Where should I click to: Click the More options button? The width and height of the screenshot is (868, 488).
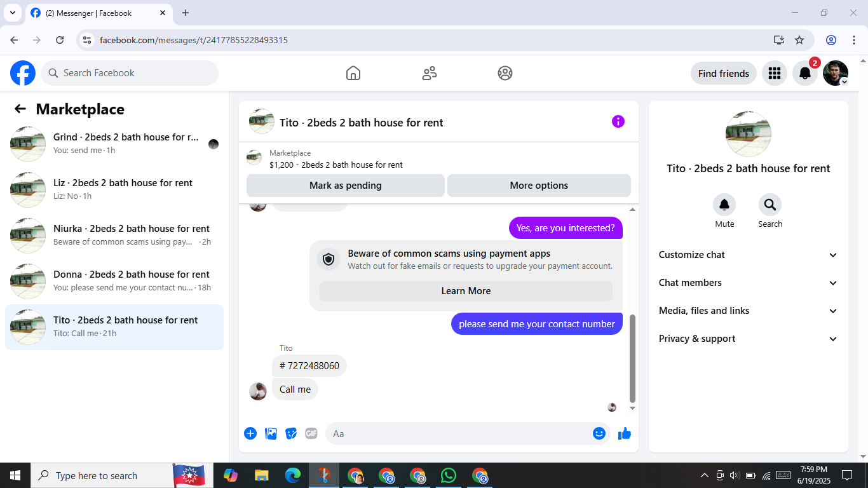pyautogui.click(x=539, y=186)
